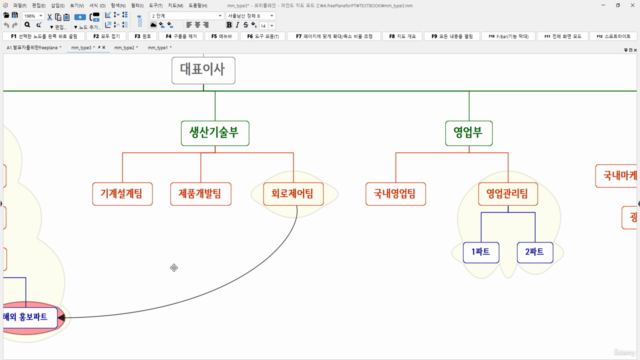Select the 대표이사 root node
This screenshot has width=640, height=360.
tap(203, 70)
